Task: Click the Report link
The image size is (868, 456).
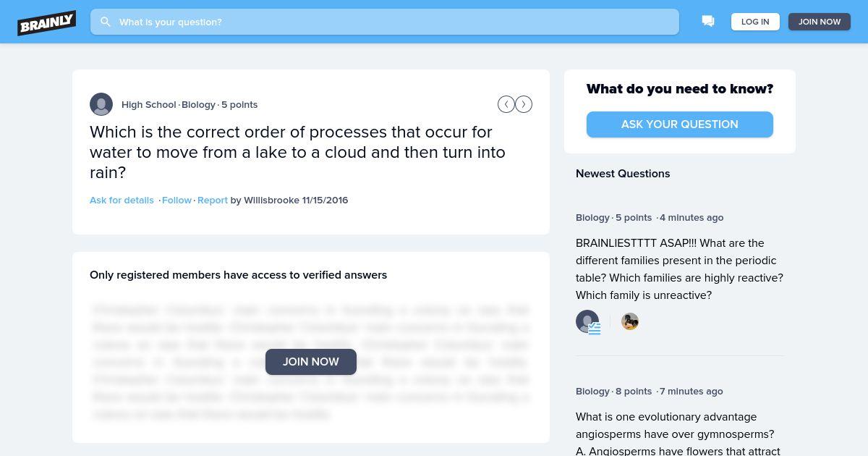Action: click(x=213, y=200)
